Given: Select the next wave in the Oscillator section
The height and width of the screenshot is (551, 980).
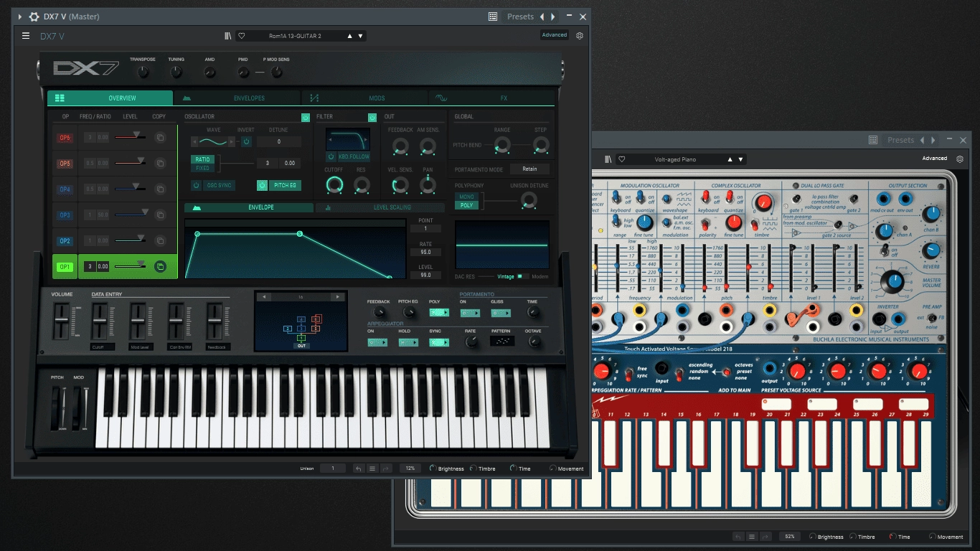Looking at the screenshot, I should pos(231,141).
